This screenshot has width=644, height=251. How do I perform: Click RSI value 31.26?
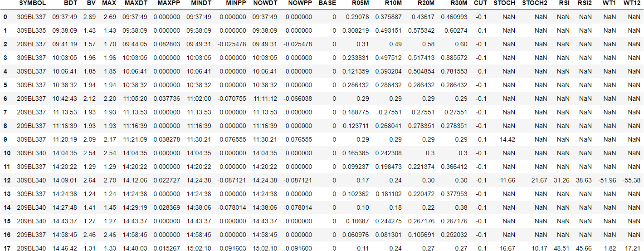click(x=561, y=180)
